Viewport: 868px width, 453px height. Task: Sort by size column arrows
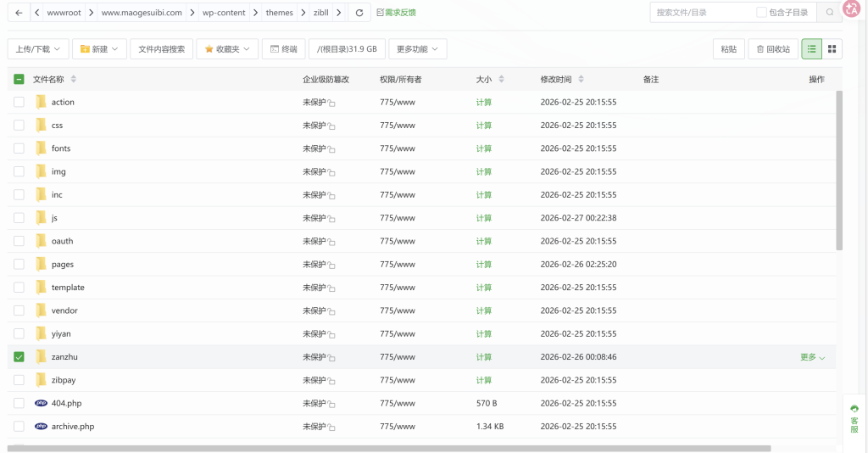[501, 79]
